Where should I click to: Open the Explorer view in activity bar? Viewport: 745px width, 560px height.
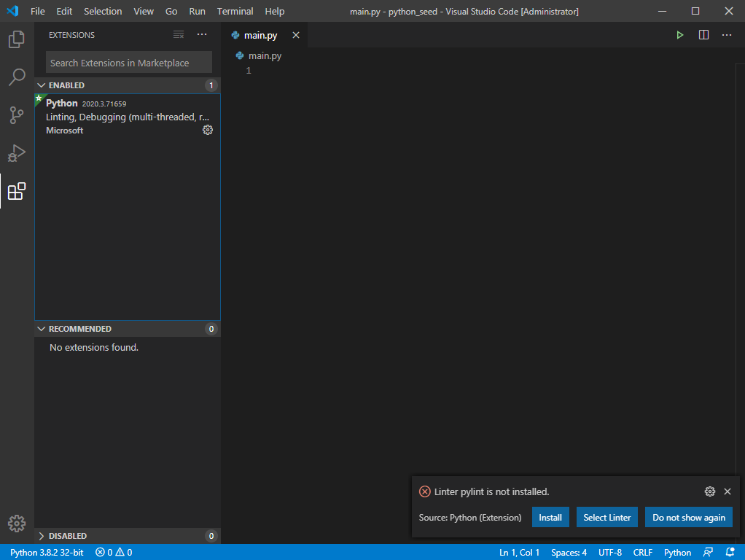[x=17, y=39]
